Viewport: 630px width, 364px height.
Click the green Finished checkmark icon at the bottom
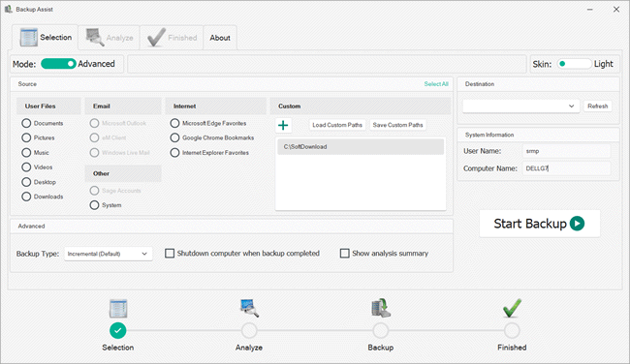[512, 308]
